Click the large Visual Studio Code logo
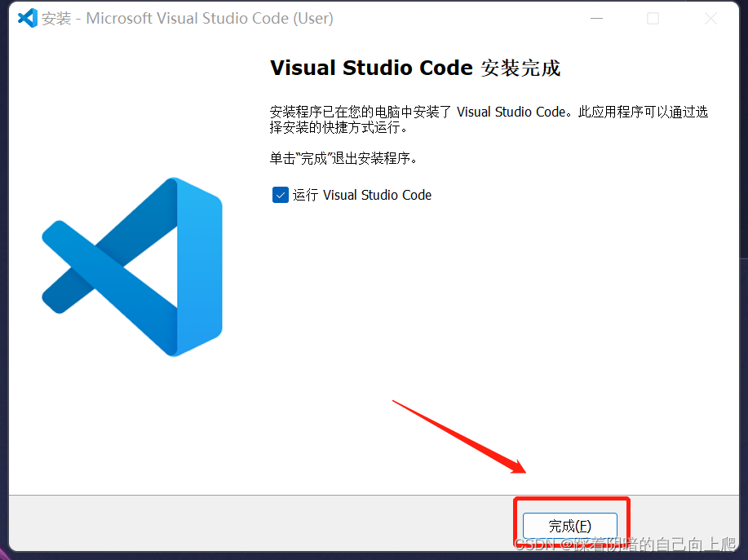The height and width of the screenshot is (560, 748). pos(132,267)
